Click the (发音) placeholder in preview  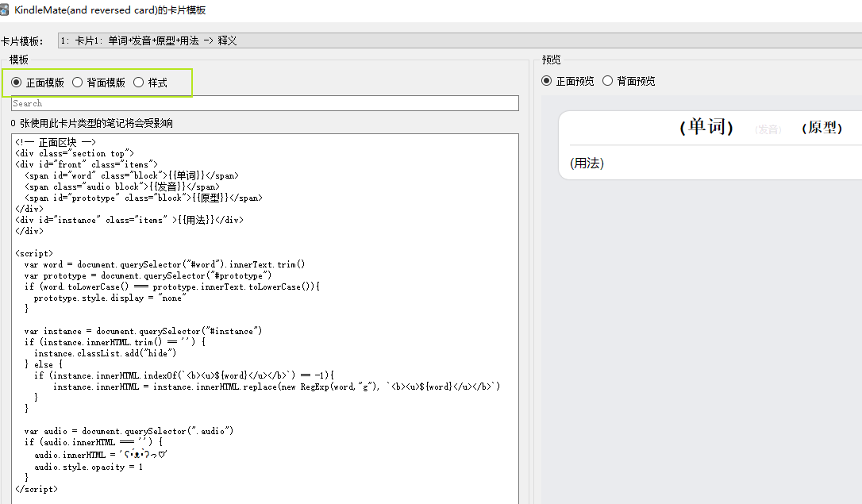768,129
